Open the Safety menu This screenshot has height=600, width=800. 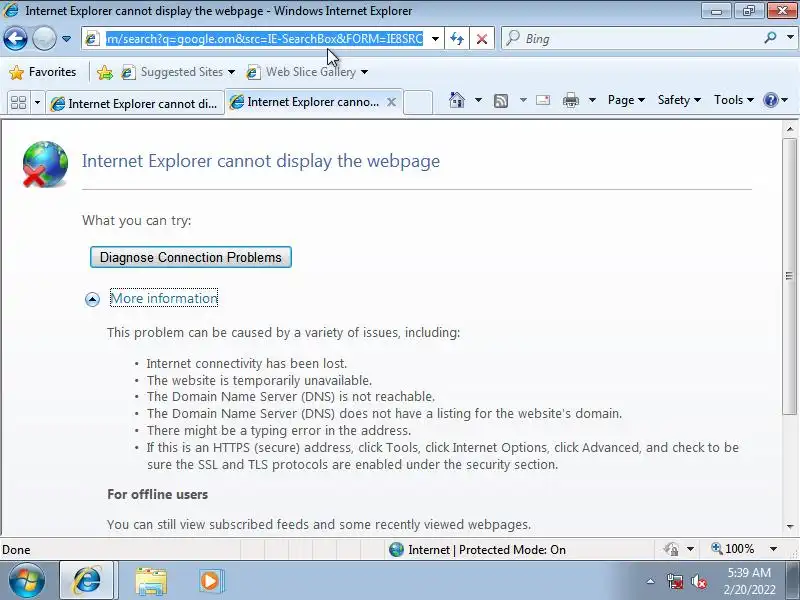pyautogui.click(x=679, y=100)
